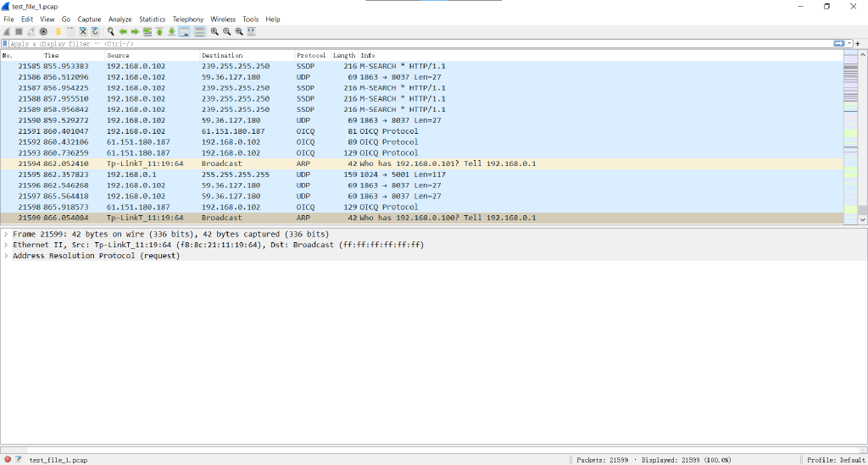Image resolution: width=868 pixels, height=465 pixels.
Task: Open the Analyze menu
Action: (x=120, y=19)
